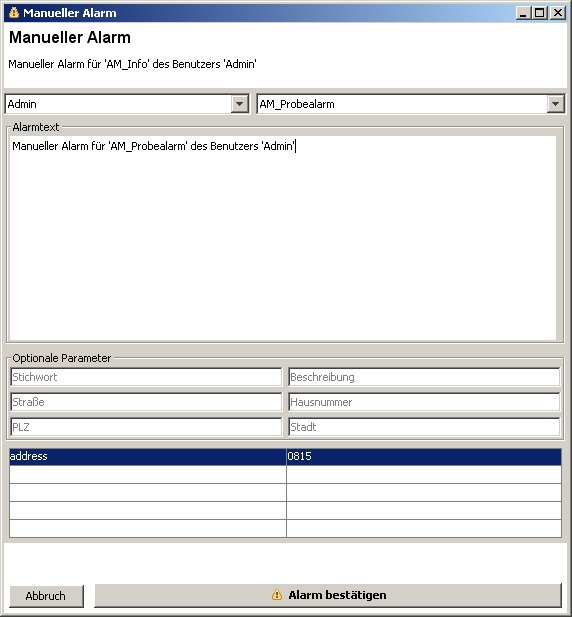Click the alarm bell icon in title bar
This screenshot has height=617, width=572.
pyautogui.click(x=13, y=13)
